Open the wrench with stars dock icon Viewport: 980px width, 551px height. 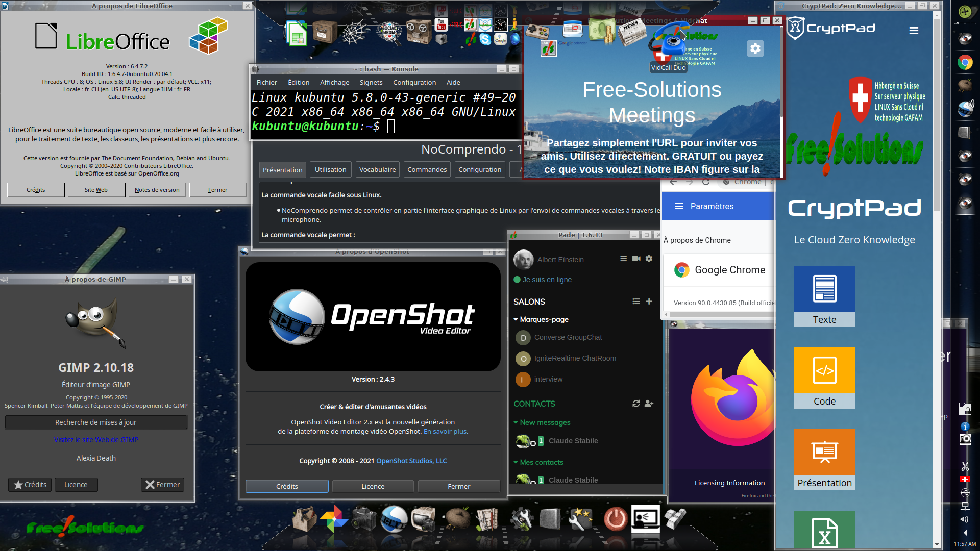point(581,519)
